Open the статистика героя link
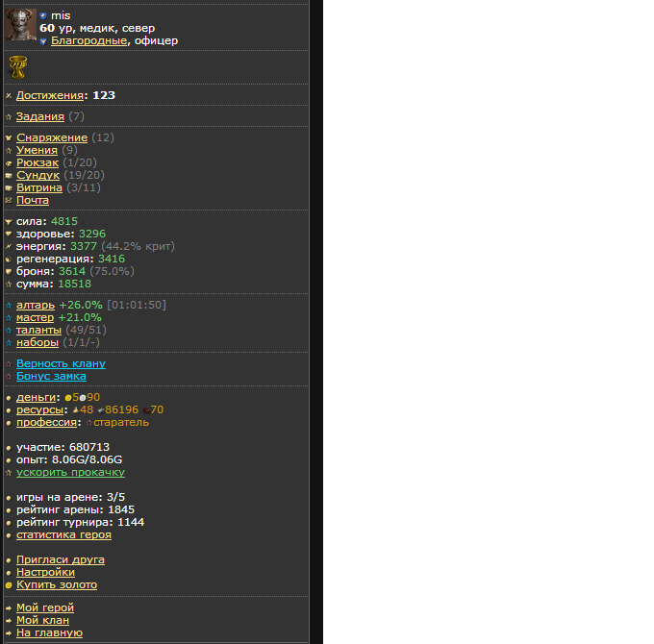 point(63,534)
